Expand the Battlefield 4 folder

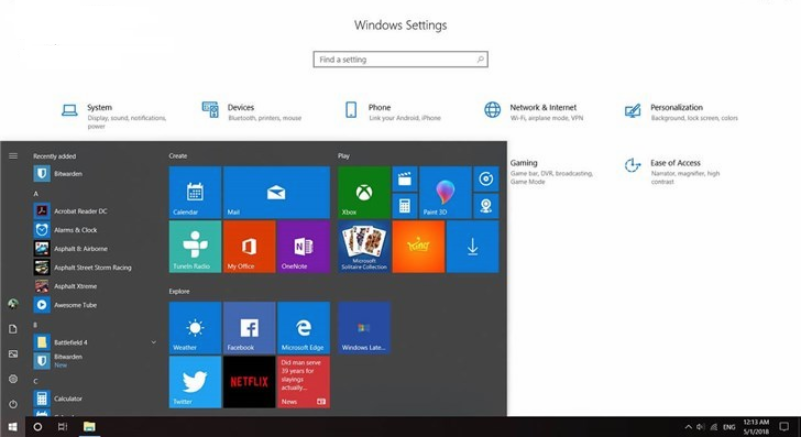click(153, 342)
